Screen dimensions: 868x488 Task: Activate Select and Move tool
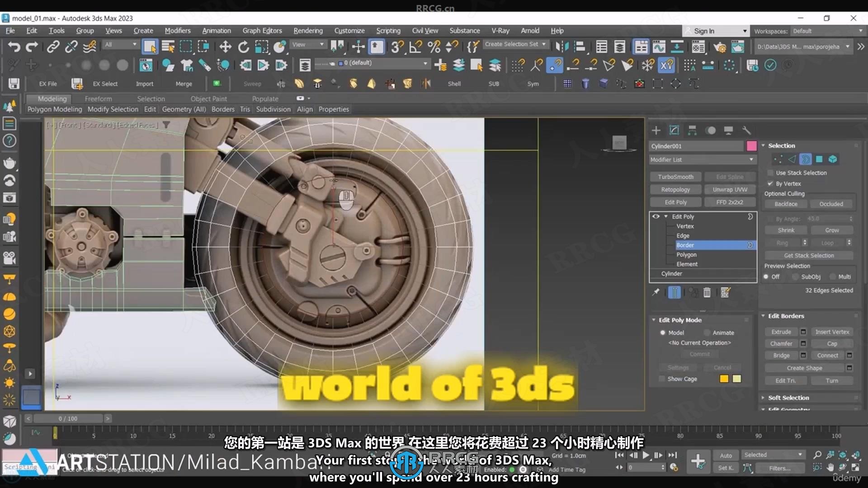click(x=225, y=47)
